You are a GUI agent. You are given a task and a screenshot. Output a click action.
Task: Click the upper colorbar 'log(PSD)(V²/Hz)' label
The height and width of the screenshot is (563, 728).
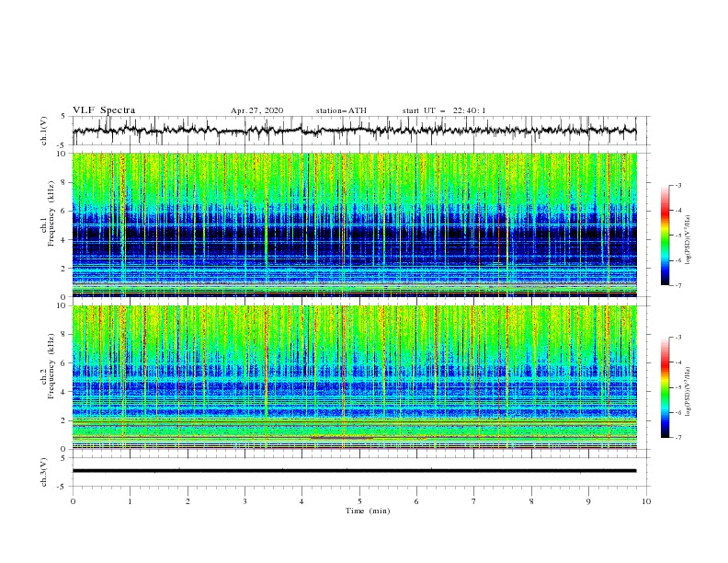tap(688, 240)
